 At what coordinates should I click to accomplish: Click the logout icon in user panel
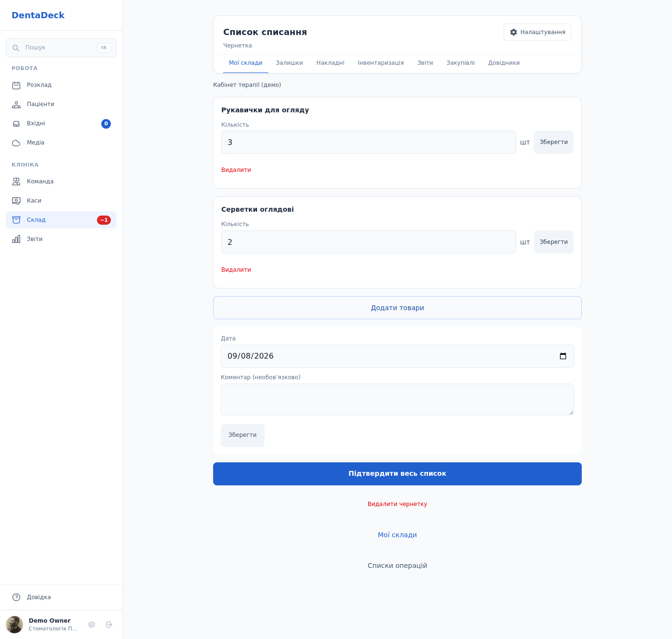click(x=109, y=625)
